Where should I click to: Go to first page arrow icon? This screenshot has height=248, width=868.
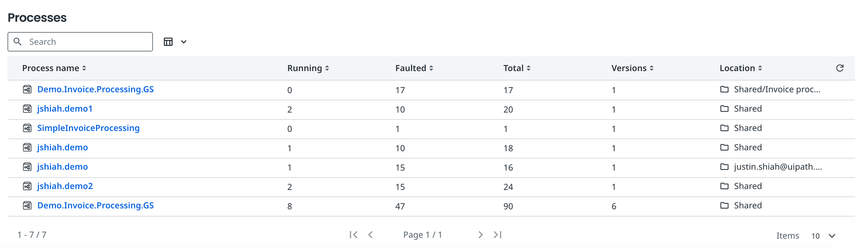pos(353,234)
